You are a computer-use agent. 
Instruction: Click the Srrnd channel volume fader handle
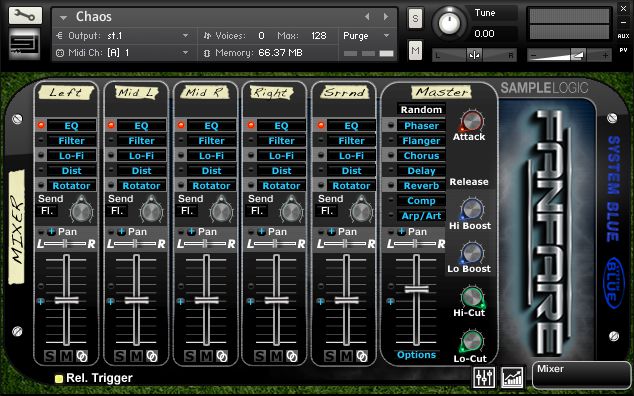pos(347,300)
